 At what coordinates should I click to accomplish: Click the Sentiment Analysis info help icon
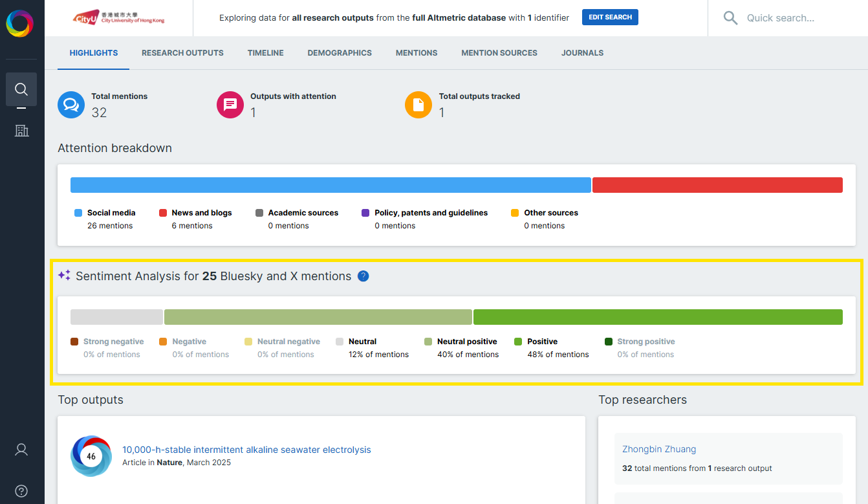click(363, 276)
